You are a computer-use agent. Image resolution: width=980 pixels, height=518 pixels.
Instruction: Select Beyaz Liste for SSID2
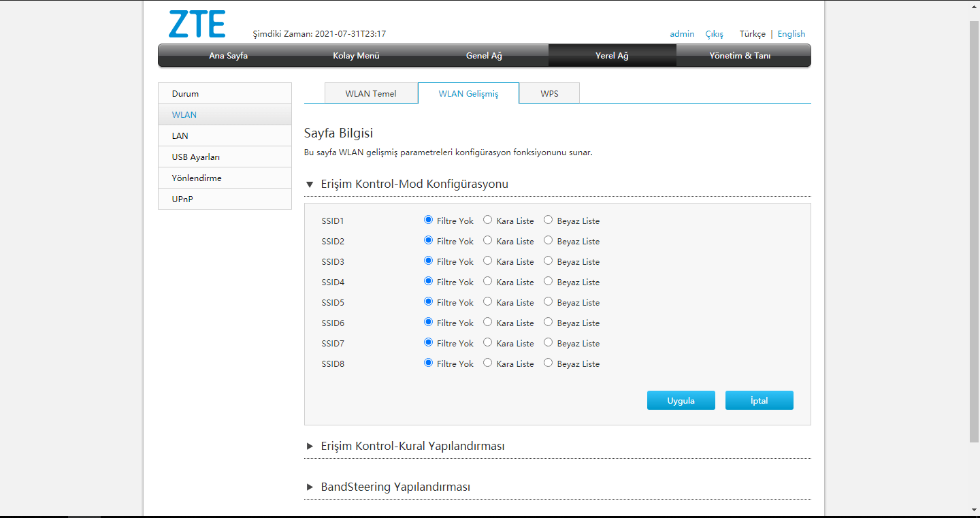[x=548, y=240]
